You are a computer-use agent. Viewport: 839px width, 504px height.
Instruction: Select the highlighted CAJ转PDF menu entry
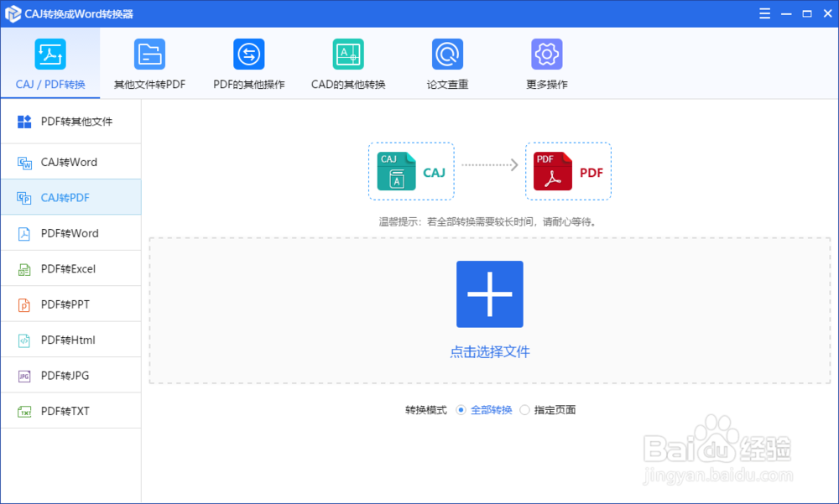pyautogui.click(x=60, y=197)
